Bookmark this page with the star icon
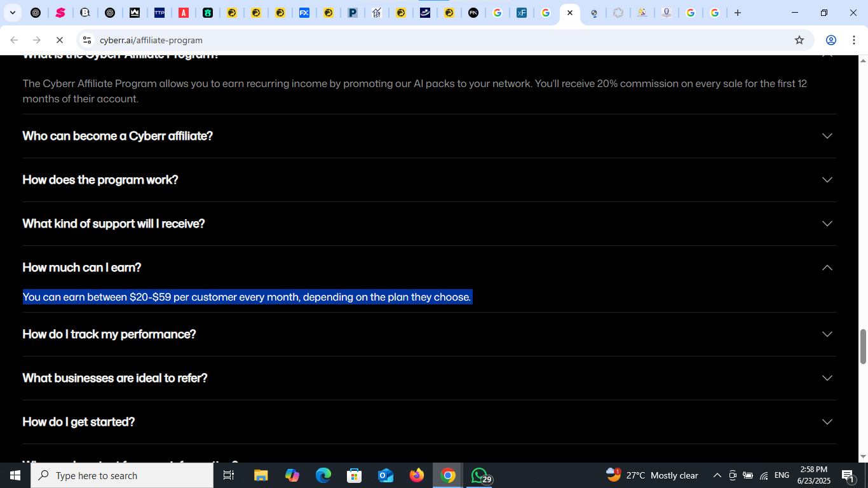 pyautogui.click(x=799, y=40)
